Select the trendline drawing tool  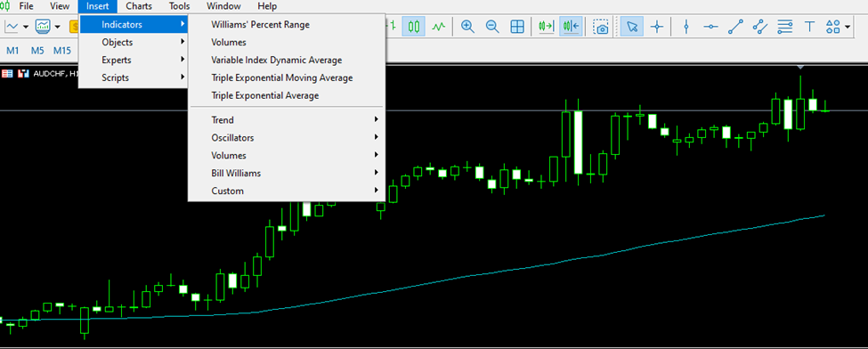tap(735, 26)
